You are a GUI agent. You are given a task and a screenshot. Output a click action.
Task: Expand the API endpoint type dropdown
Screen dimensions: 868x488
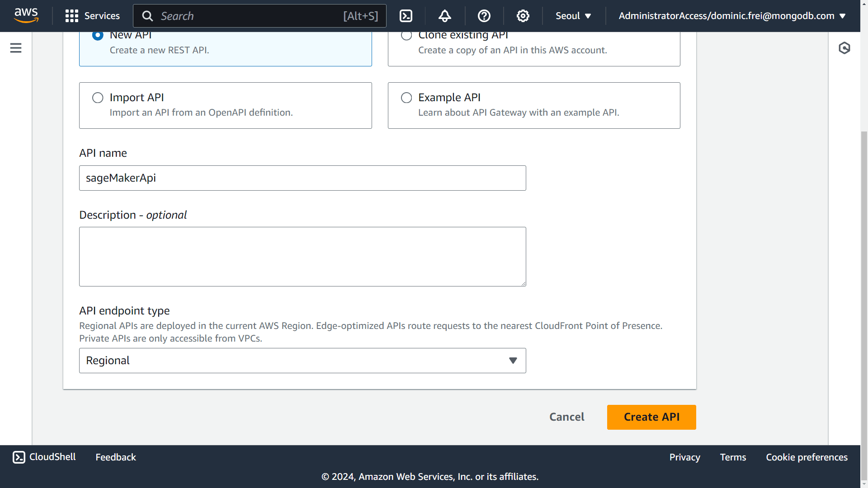(x=302, y=361)
